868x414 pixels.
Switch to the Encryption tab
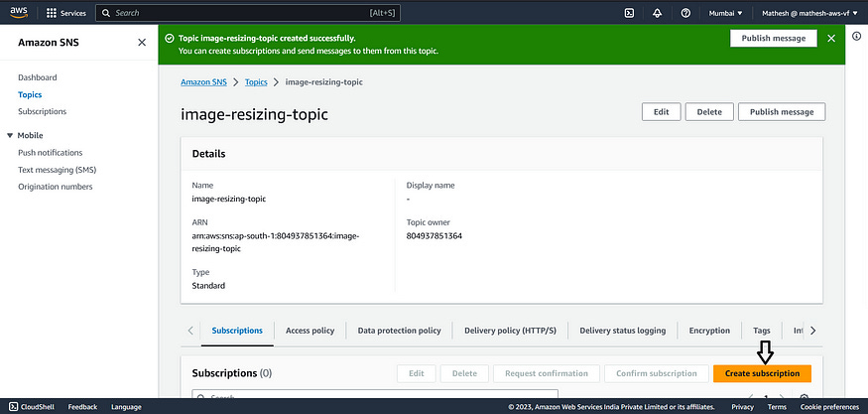tap(709, 331)
